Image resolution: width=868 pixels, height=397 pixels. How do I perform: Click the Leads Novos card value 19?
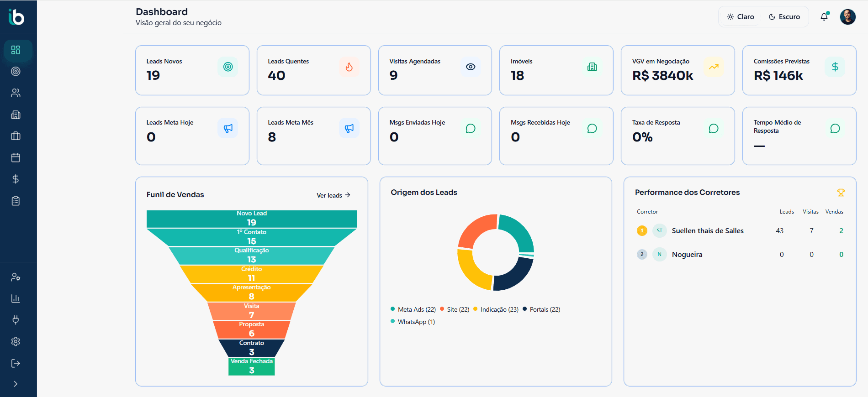tap(153, 75)
